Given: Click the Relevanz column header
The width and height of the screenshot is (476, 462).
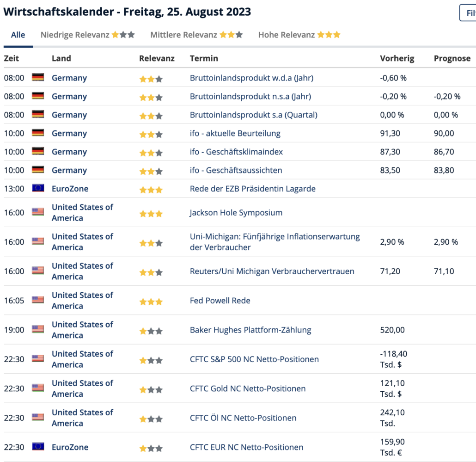Looking at the screenshot, I should click(x=157, y=58).
